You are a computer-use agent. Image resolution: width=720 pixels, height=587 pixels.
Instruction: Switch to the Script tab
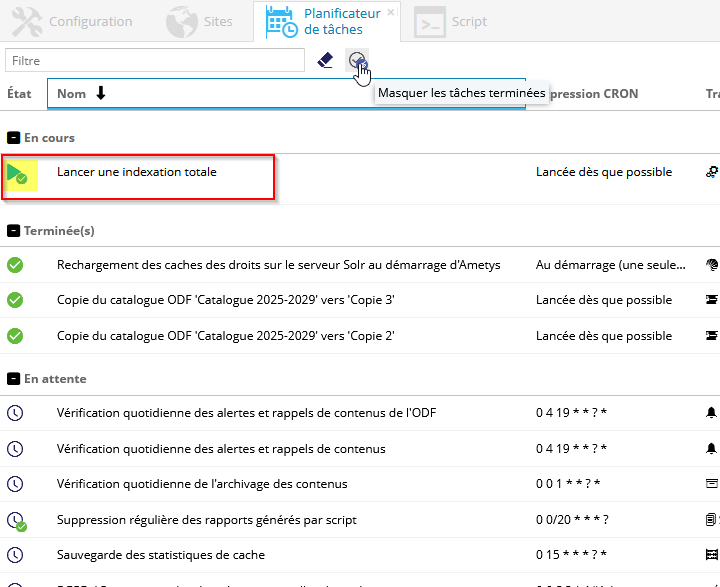pos(451,21)
